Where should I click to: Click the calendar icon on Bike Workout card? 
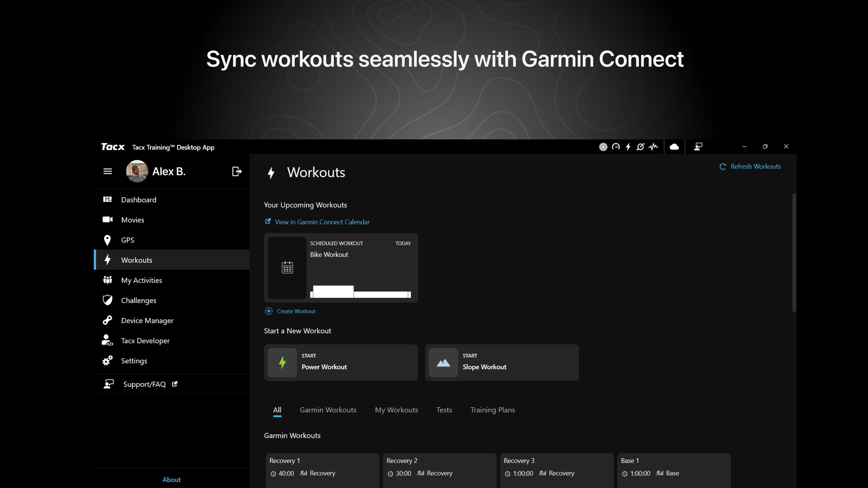click(x=287, y=268)
